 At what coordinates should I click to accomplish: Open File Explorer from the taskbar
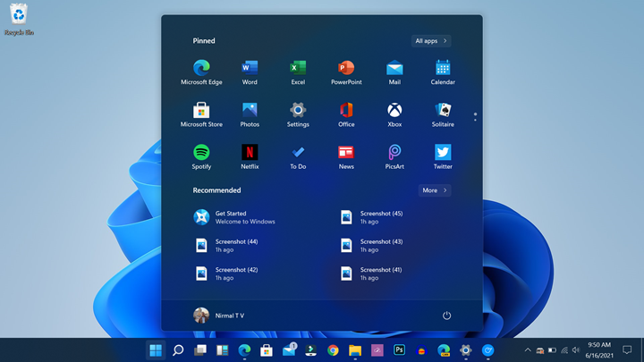[x=355, y=350]
